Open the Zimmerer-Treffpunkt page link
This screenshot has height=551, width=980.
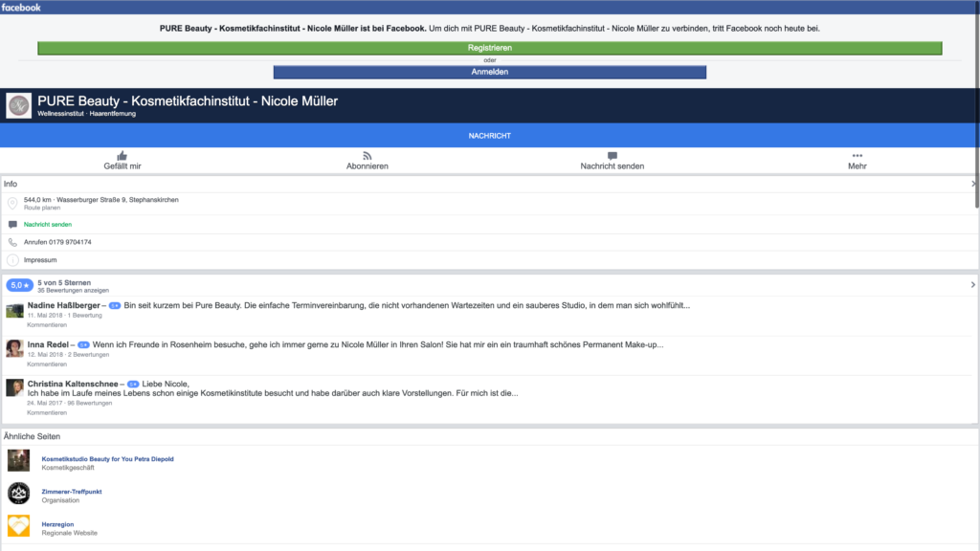[72, 492]
